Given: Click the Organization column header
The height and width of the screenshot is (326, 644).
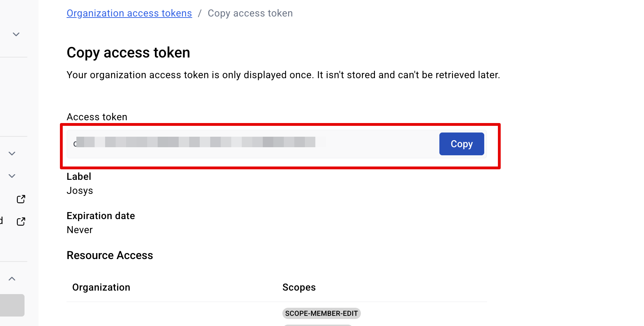Looking at the screenshot, I should coord(101,287).
